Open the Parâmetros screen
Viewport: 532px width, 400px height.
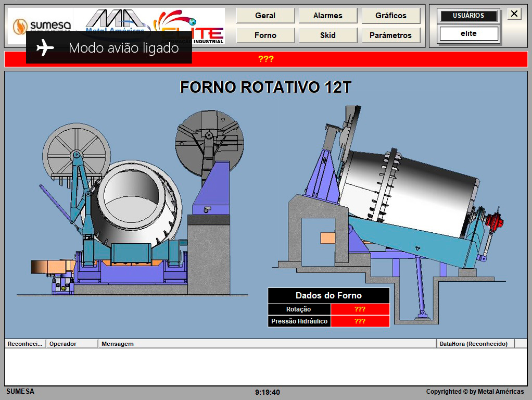point(390,35)
